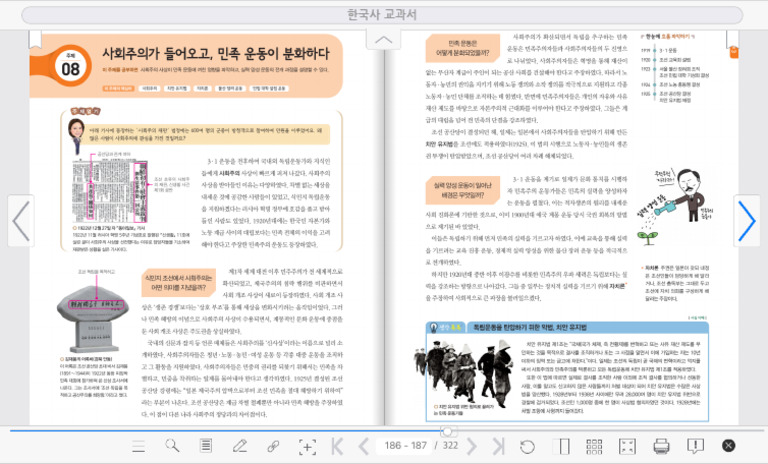Click the teacher character avatar
Image resolution: width=768 pixels, height=464 pixels.
(x=76, y=136)
